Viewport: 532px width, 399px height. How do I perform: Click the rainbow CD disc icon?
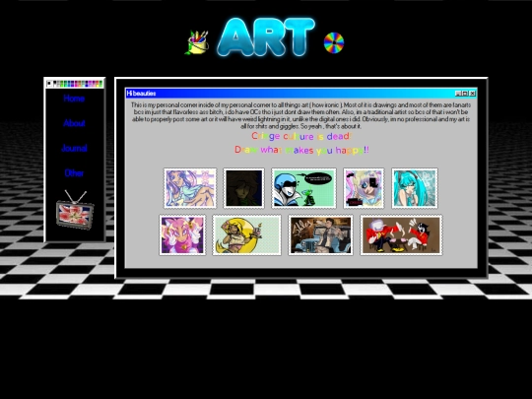click(334, 42)
